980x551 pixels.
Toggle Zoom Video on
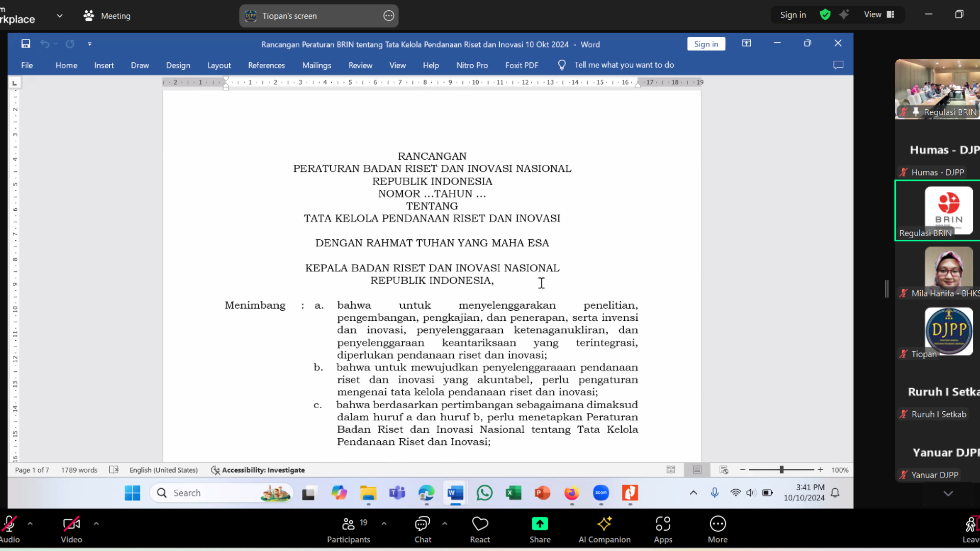point(71,530)
